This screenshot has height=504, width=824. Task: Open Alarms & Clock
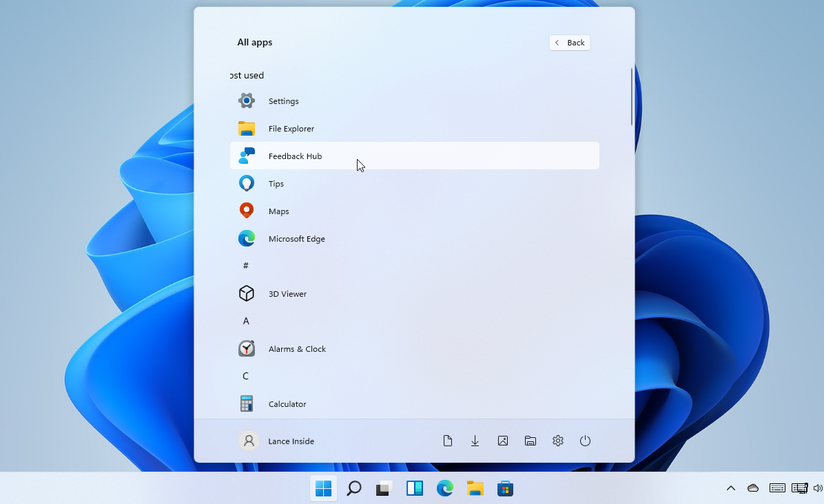click(x=414, y=348)
